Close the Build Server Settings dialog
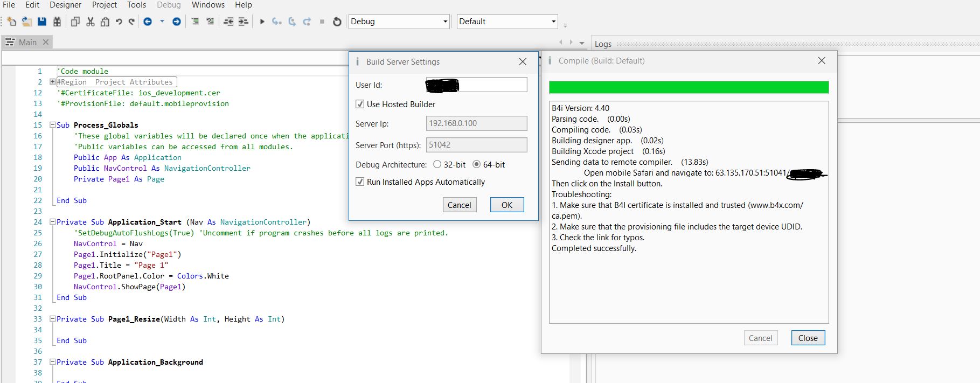The height and width of the screenshot is (383, 980). coord(523,61)
